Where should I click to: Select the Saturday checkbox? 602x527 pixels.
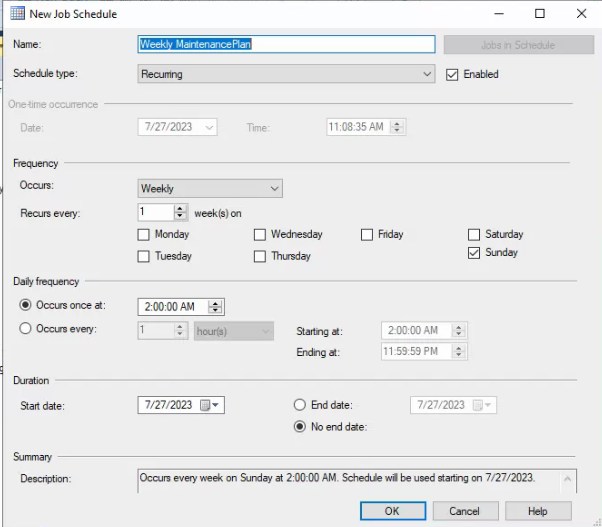(474, 235)
